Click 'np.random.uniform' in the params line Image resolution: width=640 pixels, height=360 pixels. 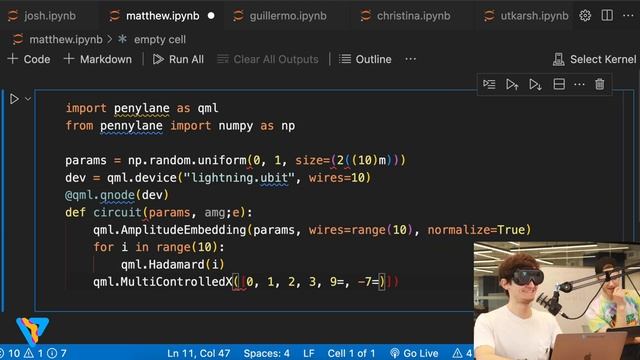click(x=187, y=160)
